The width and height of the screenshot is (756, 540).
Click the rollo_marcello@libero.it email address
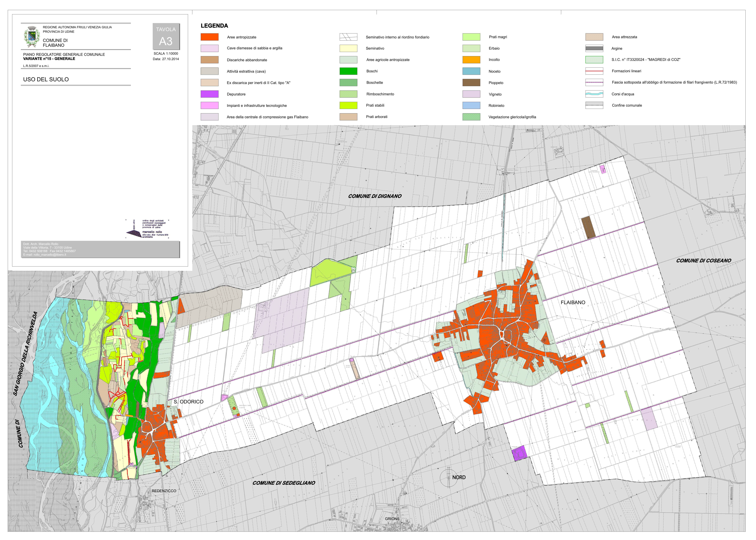[50, 255]
